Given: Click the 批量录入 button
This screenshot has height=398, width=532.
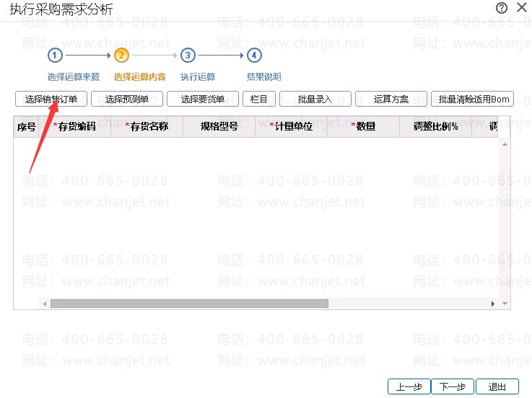Looking at the screenshot, I should coord(315,99).
